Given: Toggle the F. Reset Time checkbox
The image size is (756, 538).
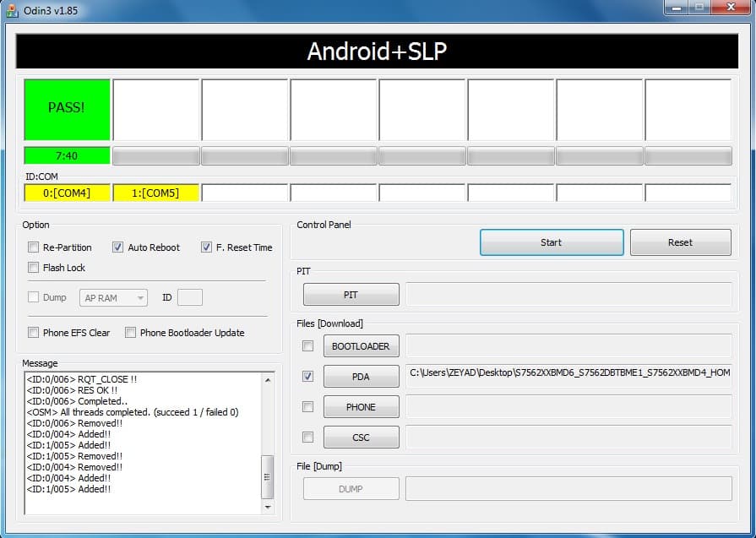Looking at the screenshot, I should [206, 247].
